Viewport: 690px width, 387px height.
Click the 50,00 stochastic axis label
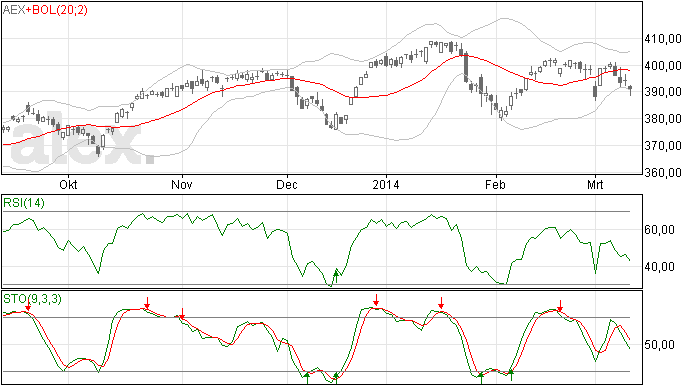[659, 345]
